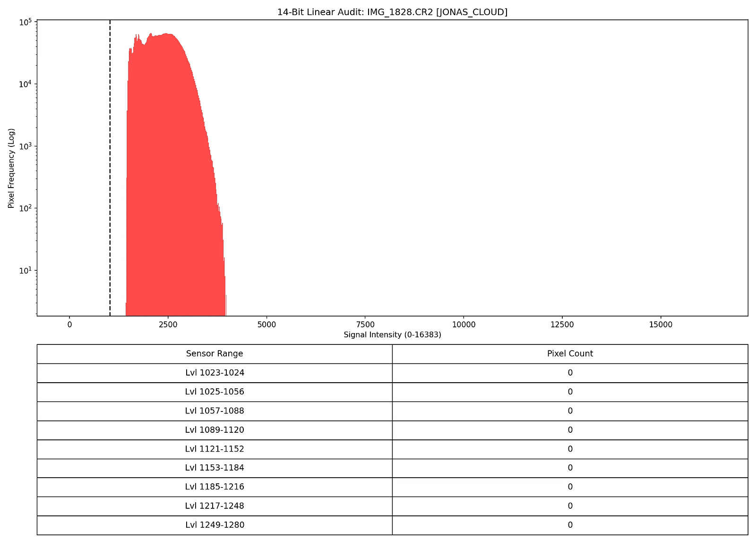The height and width of the screenshot is (540, 756).
Task: Click the chart title IMG_1828.CR2 [JONAS_CLOUD]
Action: [392, 11]
